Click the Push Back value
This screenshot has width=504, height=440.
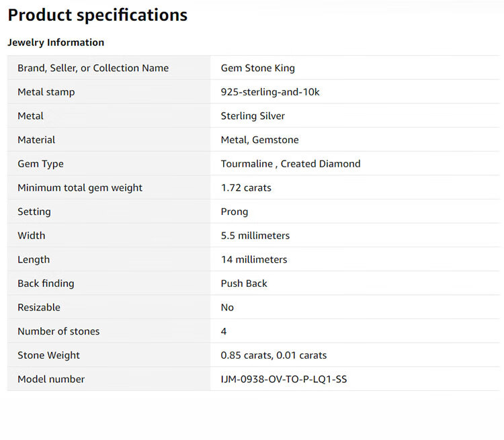coord(244,283)
